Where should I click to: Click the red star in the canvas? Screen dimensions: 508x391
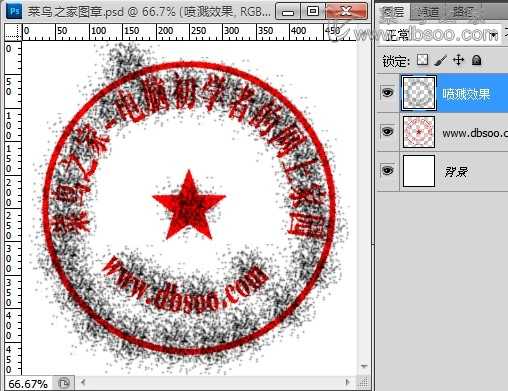click(x=189, y=205)
